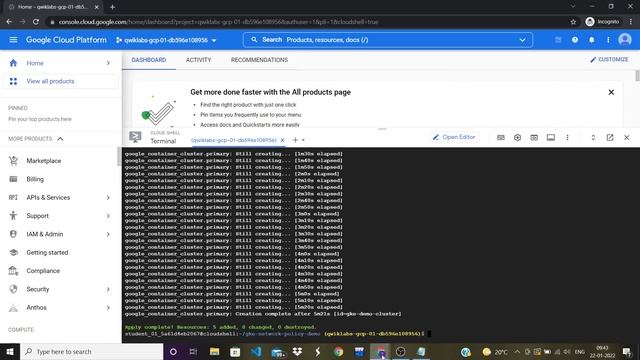This screenshot has height=360, width=640.
Task: Reload the browser page
Action: coord(36,22)
